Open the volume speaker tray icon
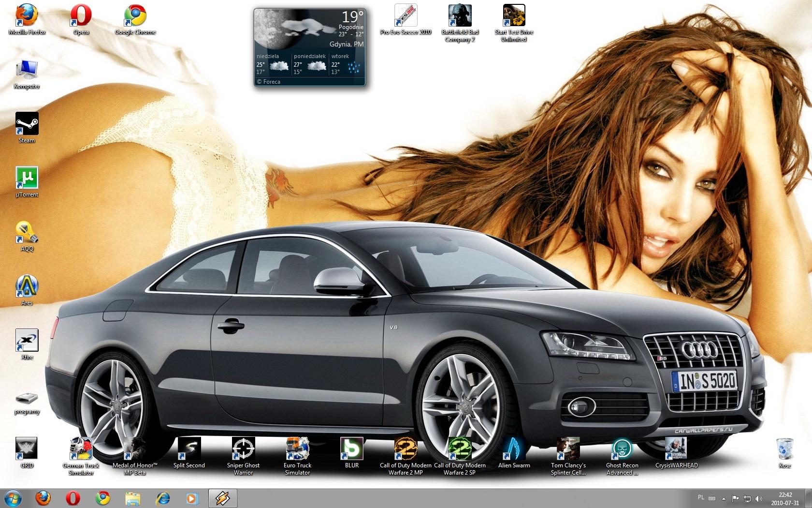 point(759,498)
